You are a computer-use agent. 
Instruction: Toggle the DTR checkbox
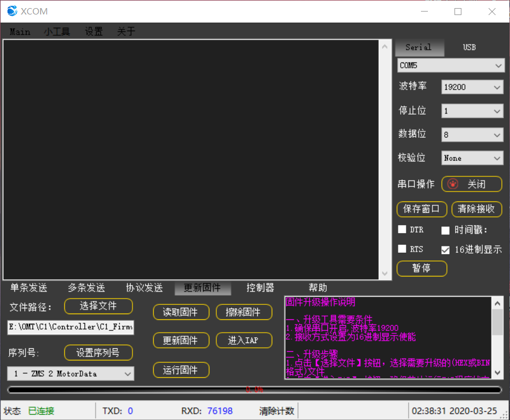402,229
